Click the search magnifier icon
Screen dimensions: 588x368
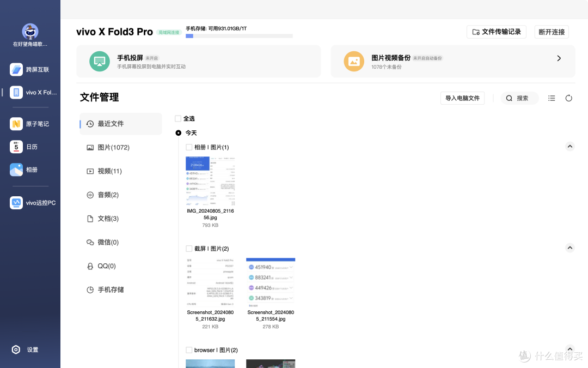point(509,98)
